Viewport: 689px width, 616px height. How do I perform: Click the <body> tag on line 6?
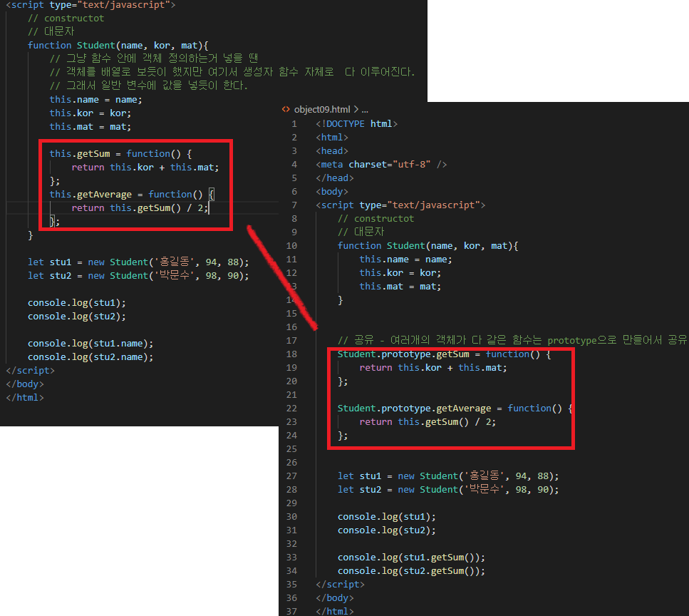332,192
